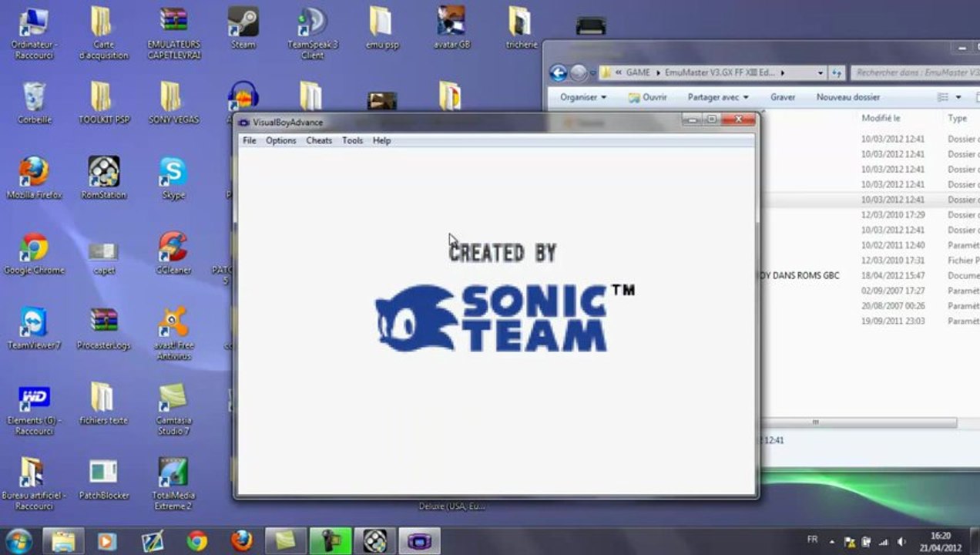Click Nouveau dossier in Explorer
This screenshot has width=980, height=555.
click(x=847, y=97)
